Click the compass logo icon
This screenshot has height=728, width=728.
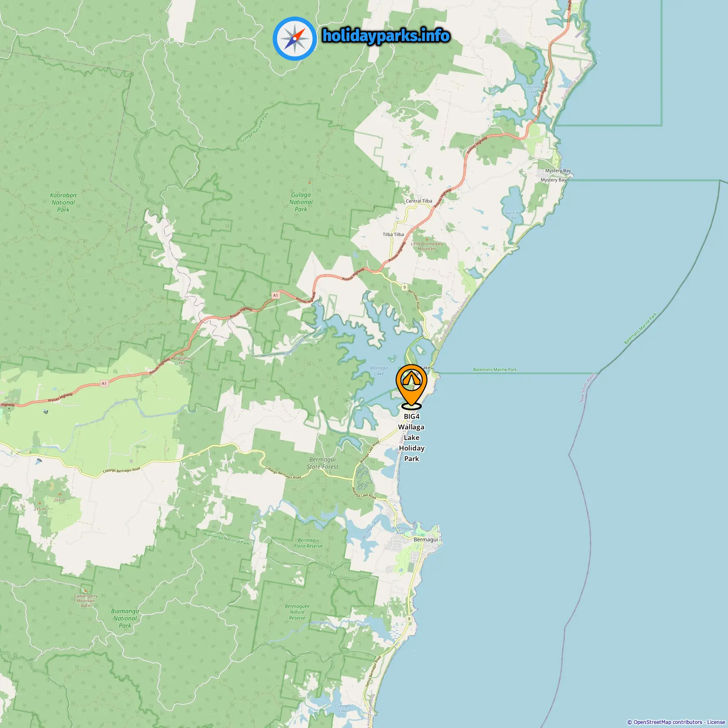(295, 39)
